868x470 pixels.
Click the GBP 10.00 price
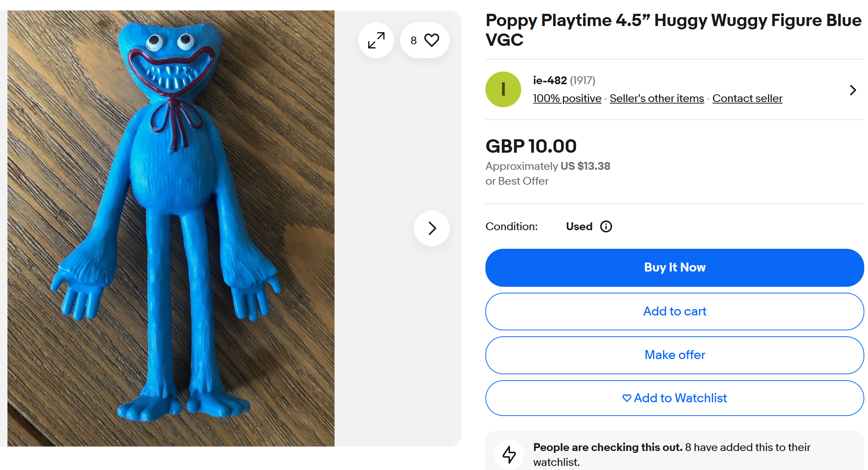[531, 146]
